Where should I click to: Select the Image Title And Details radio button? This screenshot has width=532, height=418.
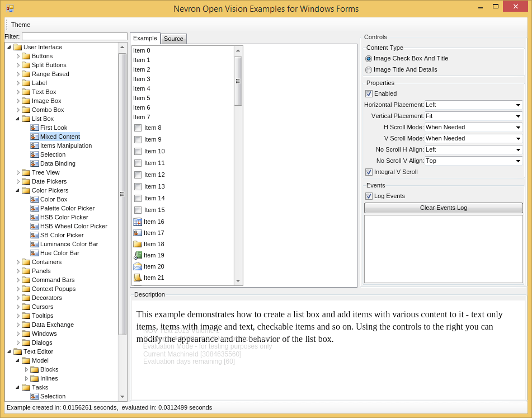(369, 69)
